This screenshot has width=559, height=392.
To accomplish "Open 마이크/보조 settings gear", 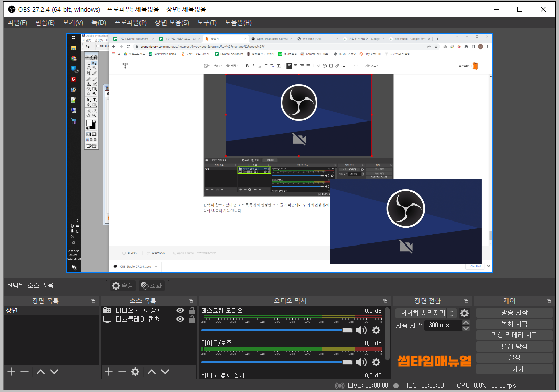I will 376,362.
